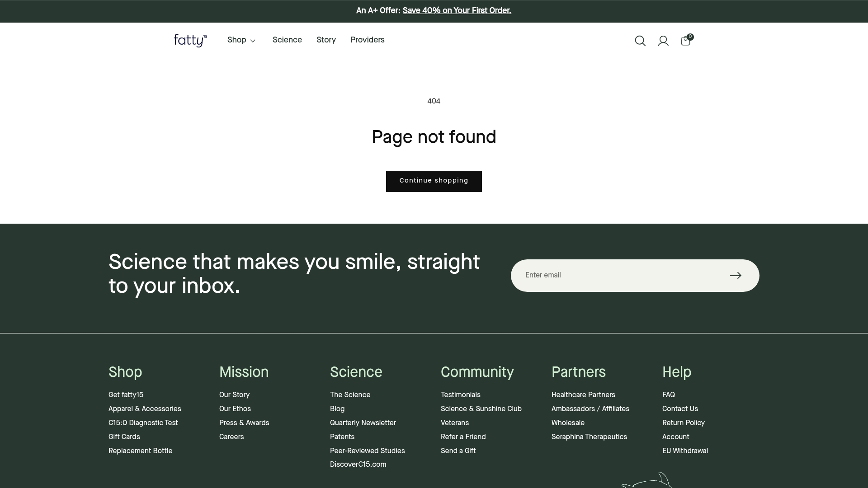Open FAQ footer link

pos(669,395)
